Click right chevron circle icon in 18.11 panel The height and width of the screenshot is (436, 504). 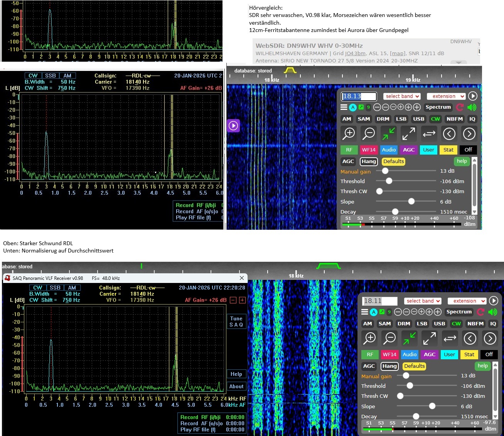490,338
